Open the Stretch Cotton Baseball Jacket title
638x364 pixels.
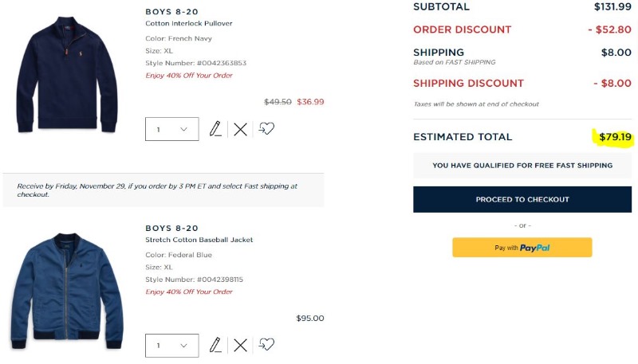click(x=199, y=240)
